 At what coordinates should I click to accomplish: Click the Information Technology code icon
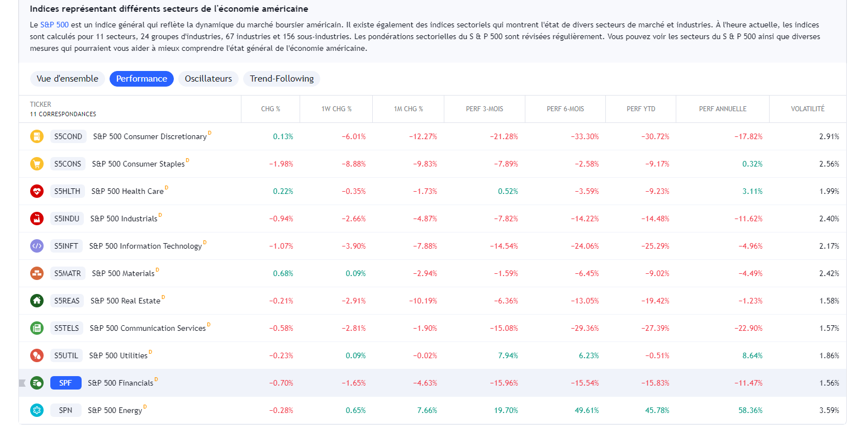[37, 246]
